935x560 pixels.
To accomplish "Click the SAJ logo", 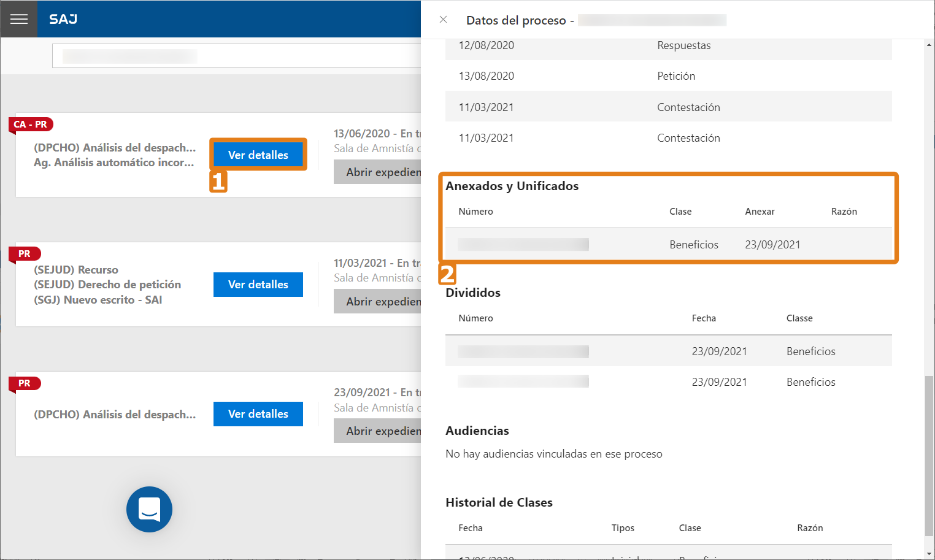I will point(63,19).
